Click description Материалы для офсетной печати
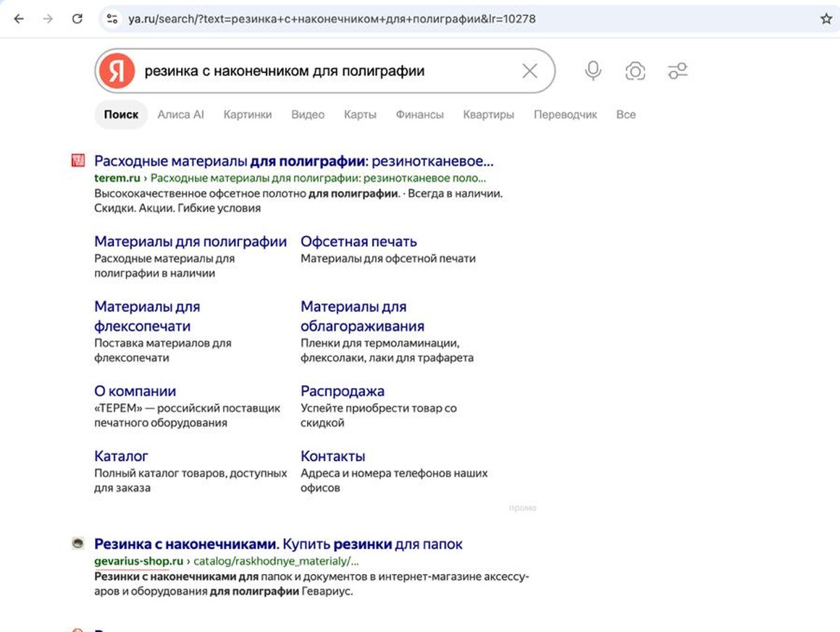840x632 pixels. point(388,258)
